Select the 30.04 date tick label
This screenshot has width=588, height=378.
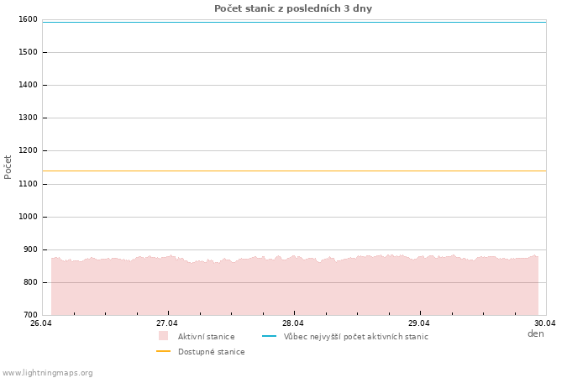coord(545,323)
